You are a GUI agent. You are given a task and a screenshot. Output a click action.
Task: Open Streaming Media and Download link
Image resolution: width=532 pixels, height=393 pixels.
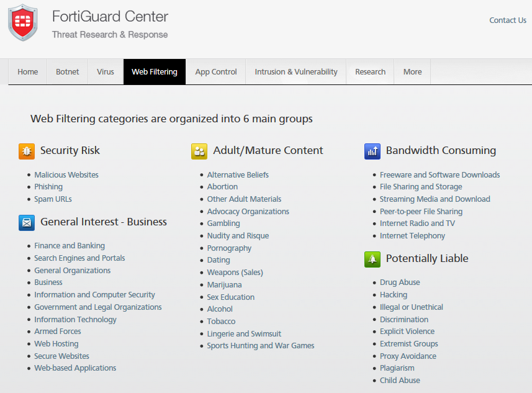(435, 199)
